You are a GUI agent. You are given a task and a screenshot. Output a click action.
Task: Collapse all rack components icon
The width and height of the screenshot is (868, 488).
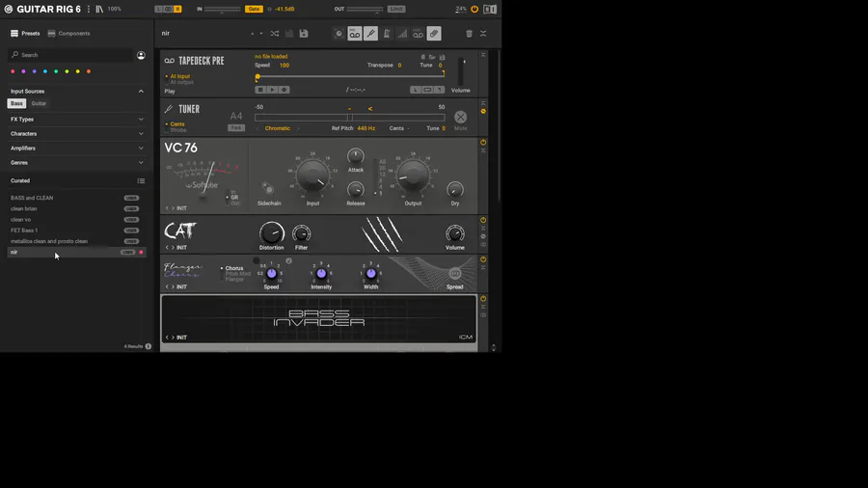[483, 34]
